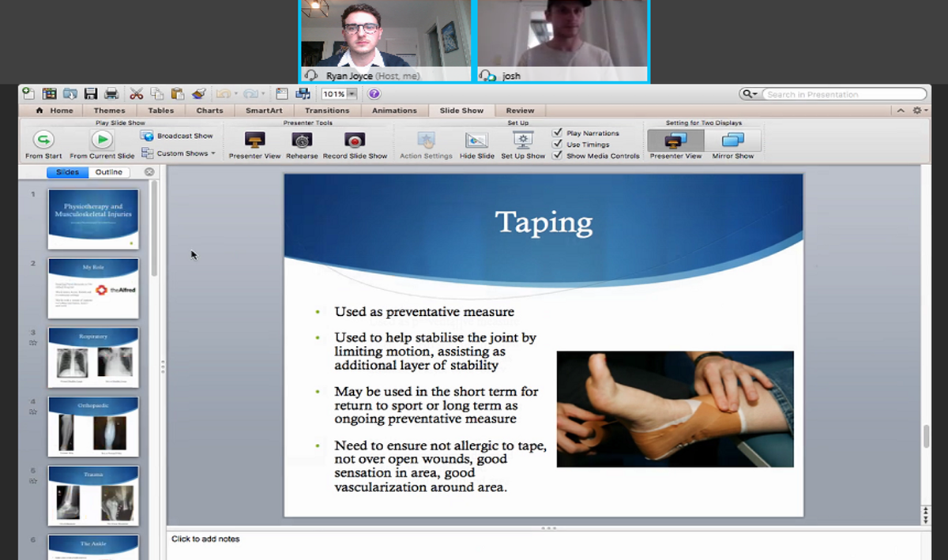The width and height of the screenshot is (948, 560).
Task: Click josh's video tile
Action: click(x=562, y=40)
